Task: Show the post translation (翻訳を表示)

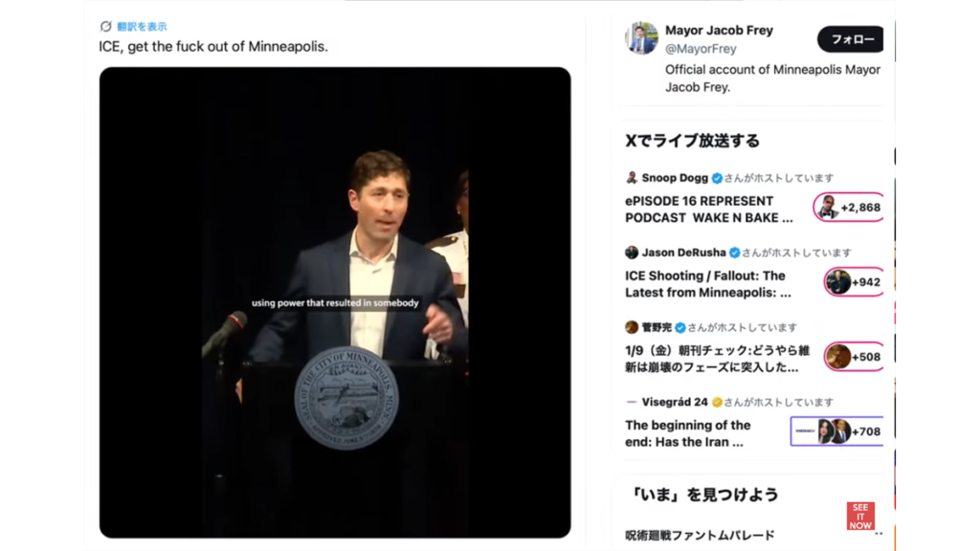Action: tap(142, 27)
